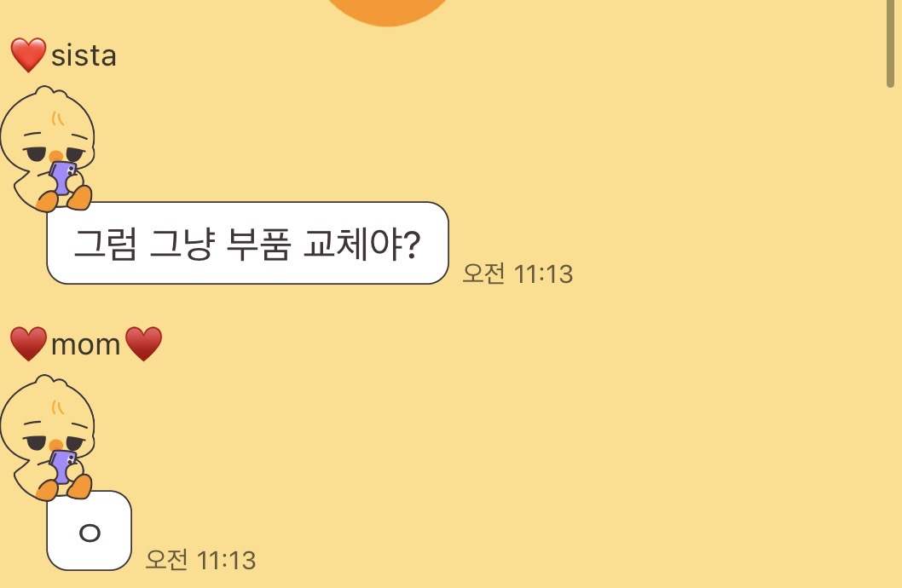Tap the heart right of mom
Screen dimensions: 902x588
pyautogui.click(x=143, y=343)
